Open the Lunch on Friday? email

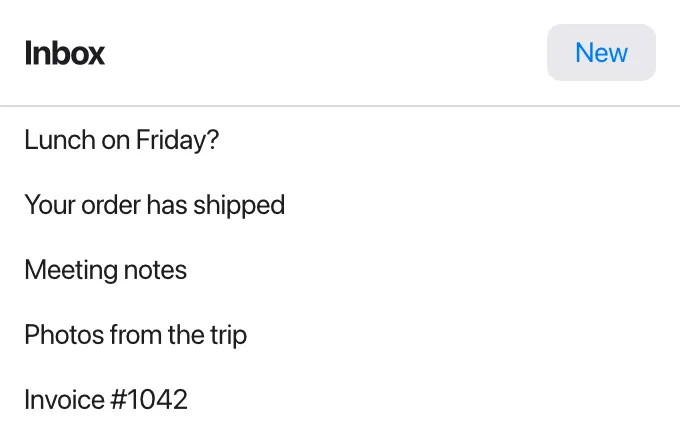click(x=340, y=140)
